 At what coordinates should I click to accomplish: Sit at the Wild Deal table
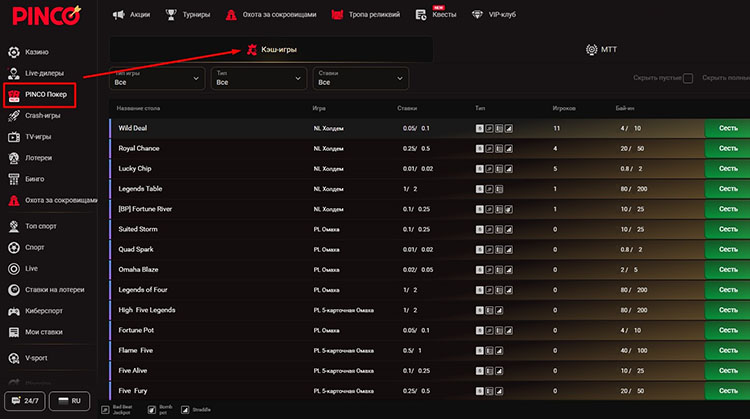(728, 128)
